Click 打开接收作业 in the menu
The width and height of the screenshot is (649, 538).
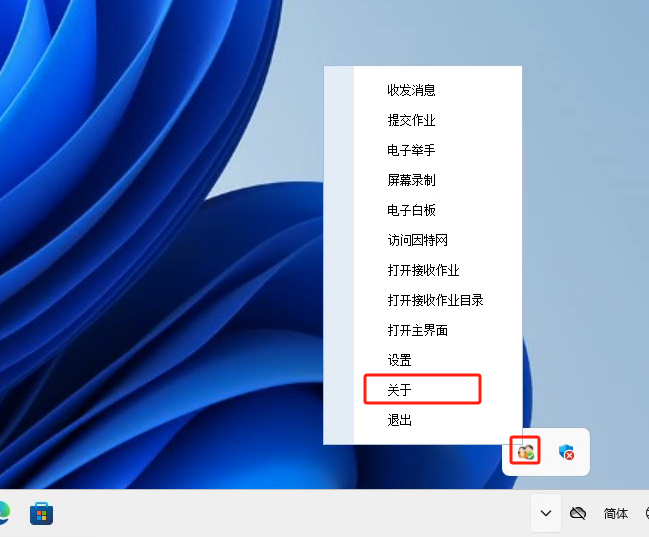pos(423,270)
